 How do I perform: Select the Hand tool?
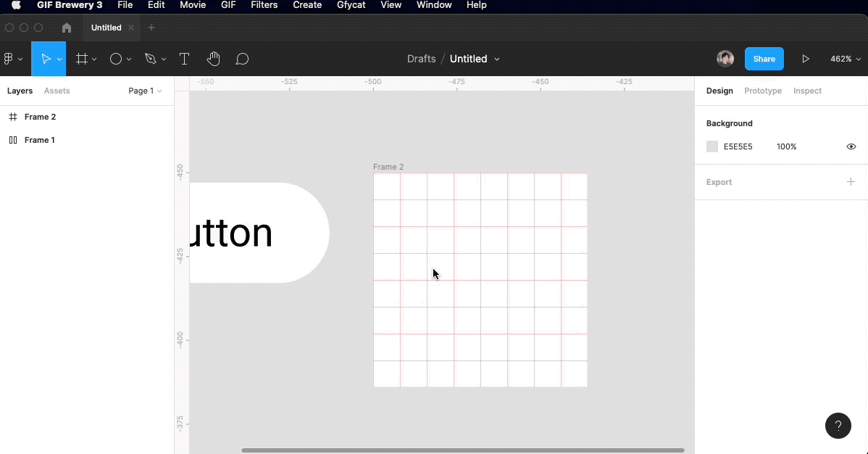(x=213, y=59)
